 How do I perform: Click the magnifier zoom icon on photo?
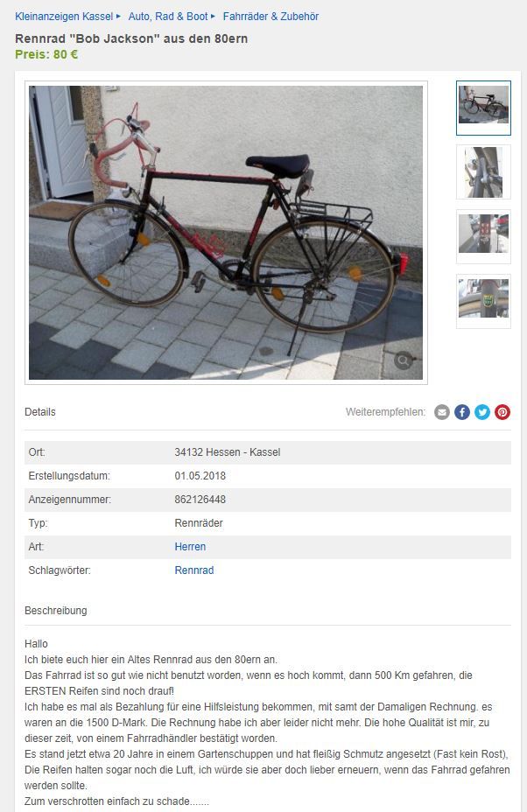point(404,360)
